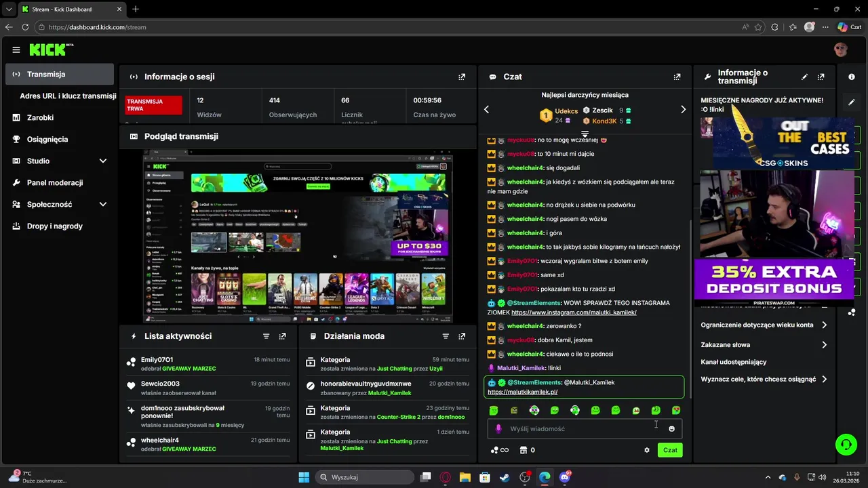Open Microsoft Edge in the taskbar
This screenshot has height=488, width=868.
[x=545, y=477]
